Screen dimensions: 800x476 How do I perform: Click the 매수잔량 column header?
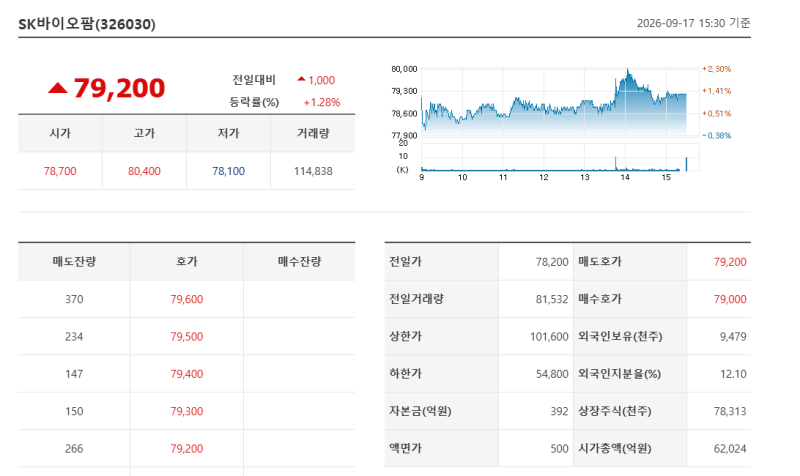tap(299, 261)
